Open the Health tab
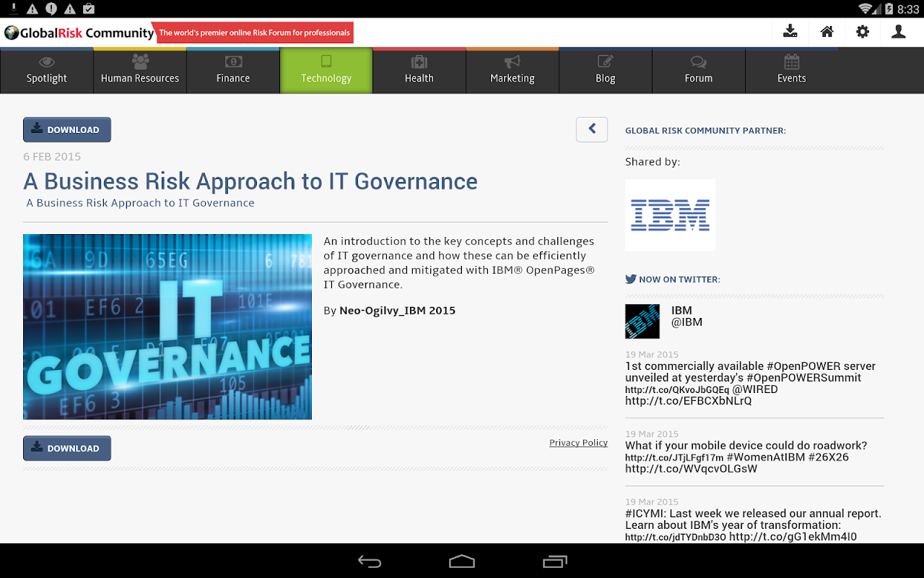The height and width of the screenshot is (578, 924). pos(419,71)
